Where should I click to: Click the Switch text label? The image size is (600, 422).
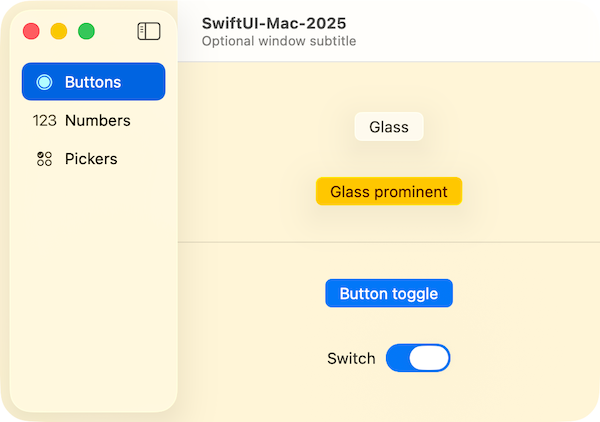[x=351, y=358]
